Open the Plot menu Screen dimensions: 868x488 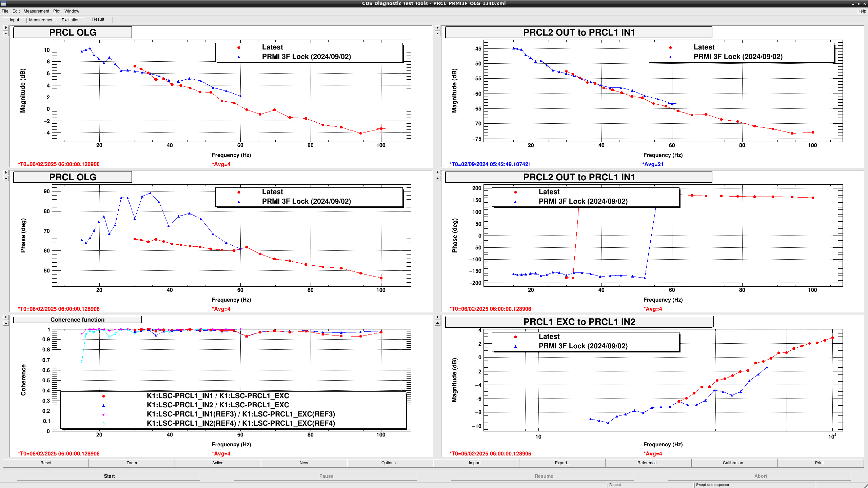coord(57,11)
